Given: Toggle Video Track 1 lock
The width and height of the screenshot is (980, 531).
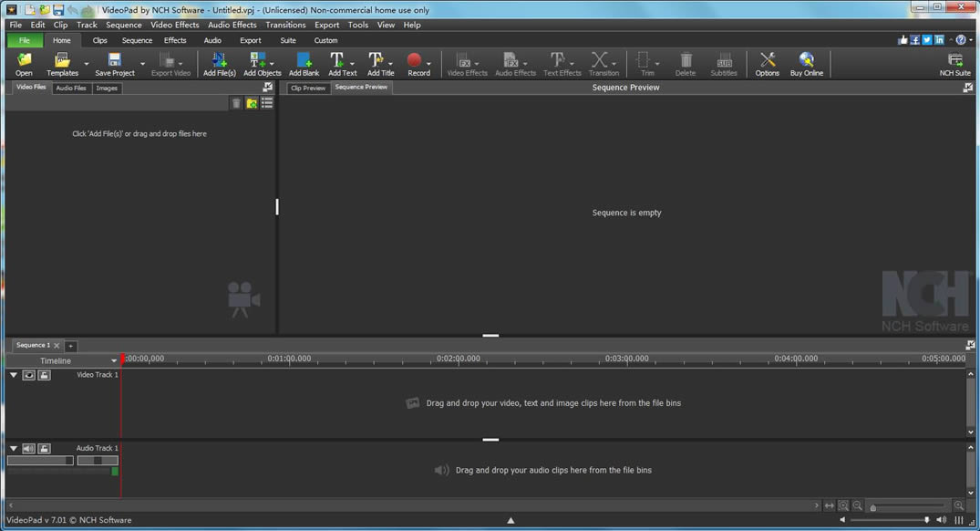Looking at the screenshot, I should (44, 375).
